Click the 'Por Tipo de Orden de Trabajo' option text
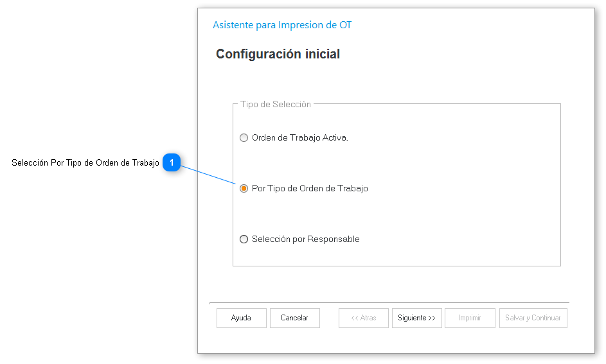Image resolution: width=606 pixels, height=364 pixels. (x=310, y=189)
